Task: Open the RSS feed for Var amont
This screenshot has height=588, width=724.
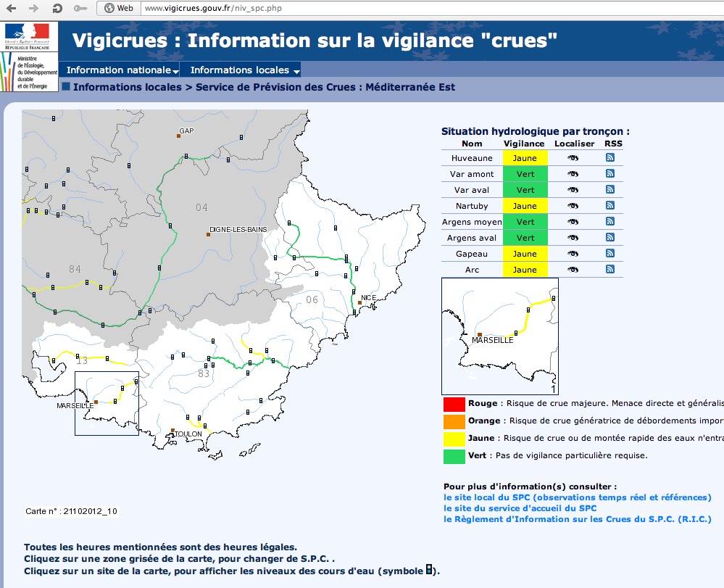Action: [610, 174]
